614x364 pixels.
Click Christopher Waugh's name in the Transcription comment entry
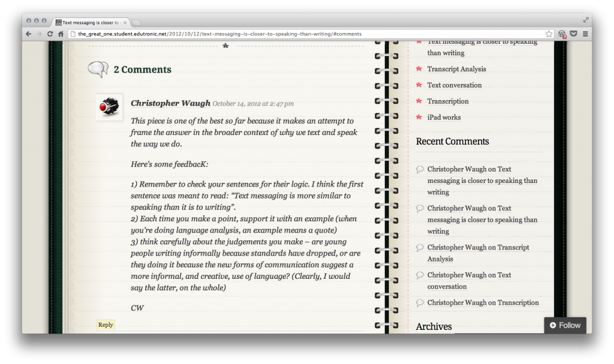pos(456,302)
